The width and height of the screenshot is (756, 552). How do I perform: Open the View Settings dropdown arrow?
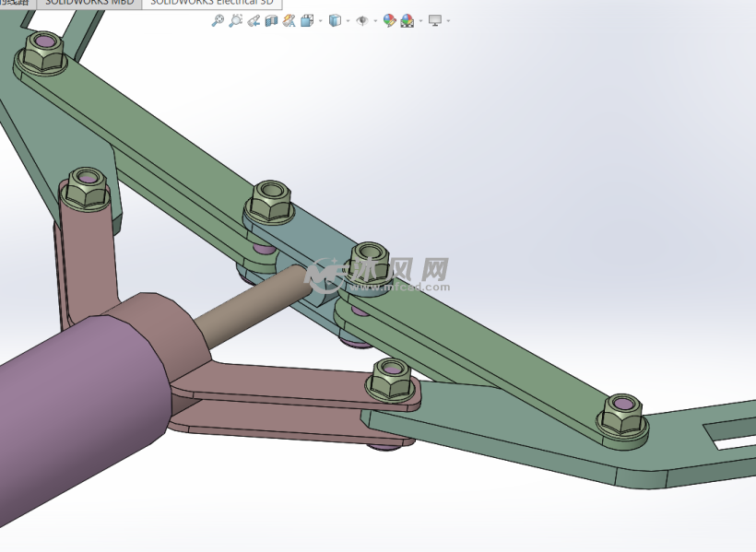click(448, 21)
